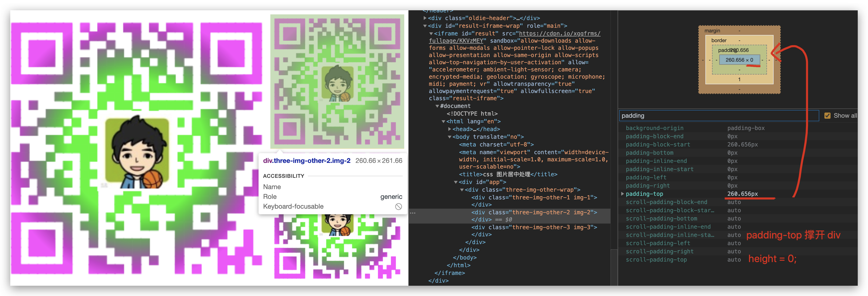Viewport: 868px width, 296px height.
Task: Collapse the result iframe element
Action: 432,33
